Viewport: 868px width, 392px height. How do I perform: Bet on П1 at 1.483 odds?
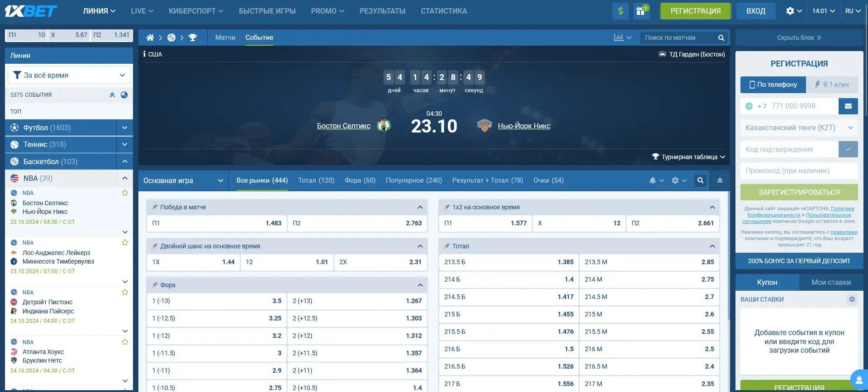pyautogui.click(x=217, y=223)
